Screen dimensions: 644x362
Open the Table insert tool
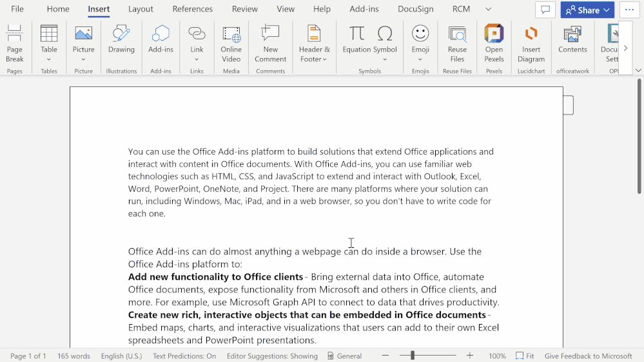point(49,39)
